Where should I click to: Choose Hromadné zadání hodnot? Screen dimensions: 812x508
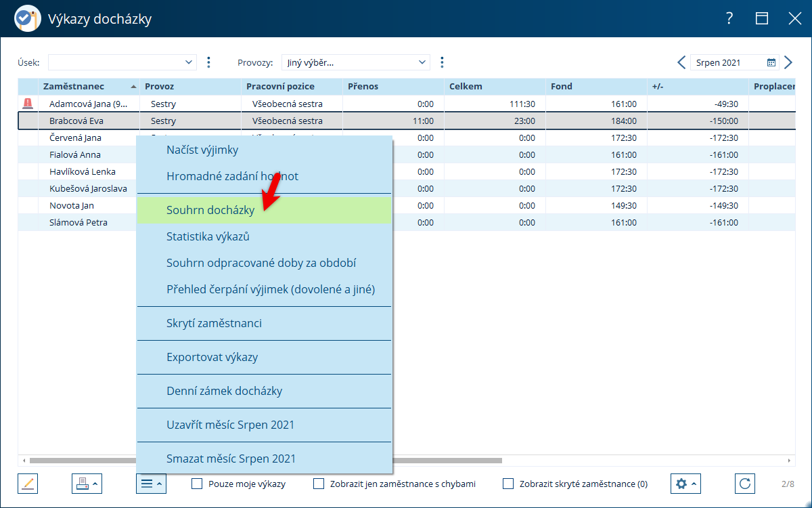(x=264, y=176)
